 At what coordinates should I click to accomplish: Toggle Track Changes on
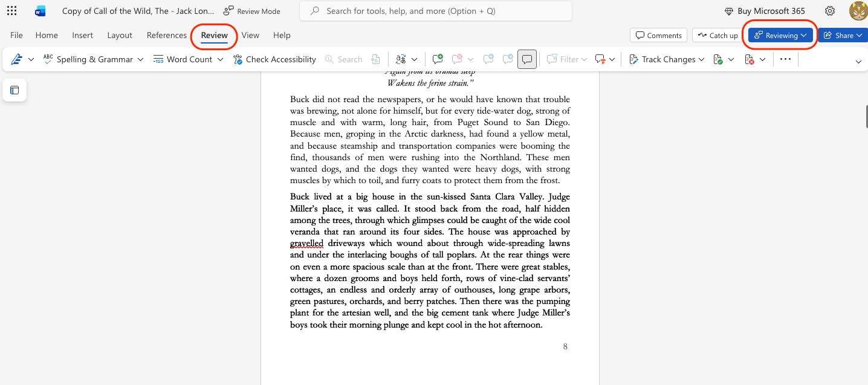tap(662, 59)
